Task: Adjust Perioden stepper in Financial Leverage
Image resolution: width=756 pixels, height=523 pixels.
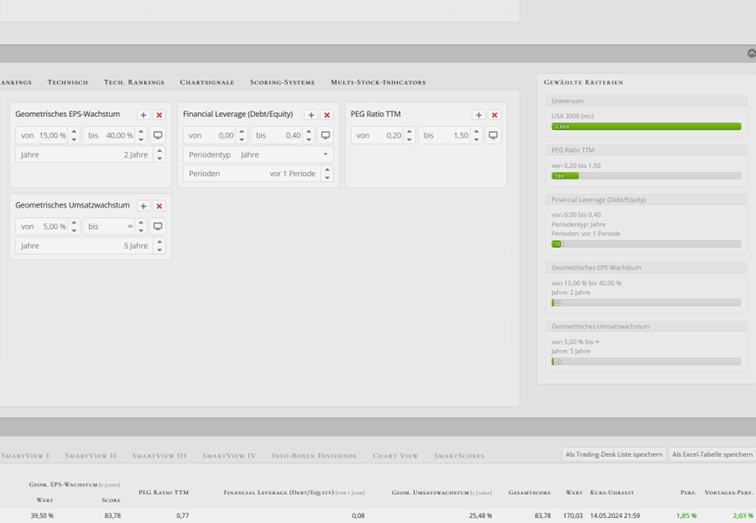Action: (326, 173)
